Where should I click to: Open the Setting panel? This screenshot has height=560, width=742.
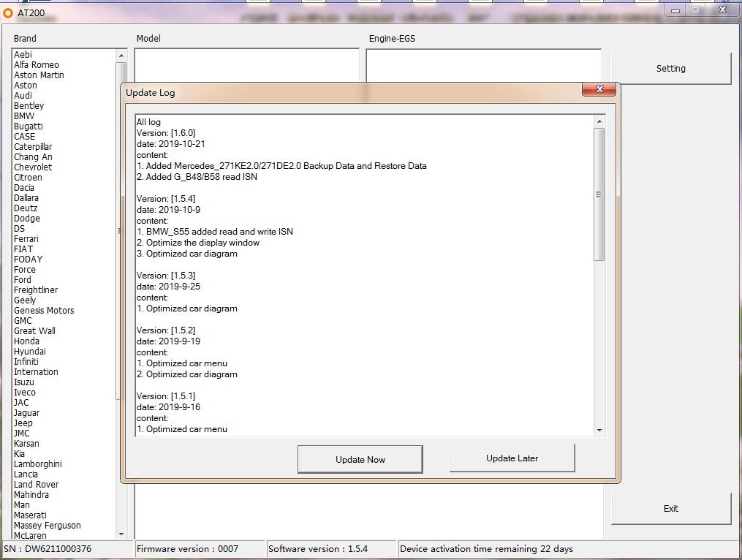[x=670, y=68]
